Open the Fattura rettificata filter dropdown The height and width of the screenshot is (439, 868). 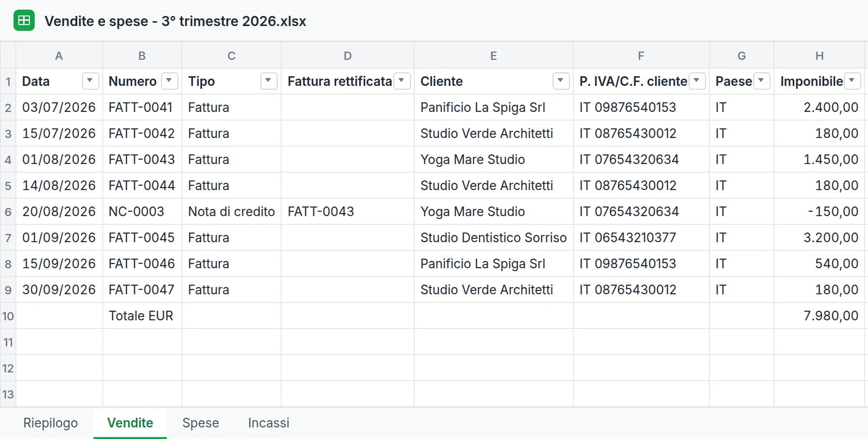pos(402,81)
